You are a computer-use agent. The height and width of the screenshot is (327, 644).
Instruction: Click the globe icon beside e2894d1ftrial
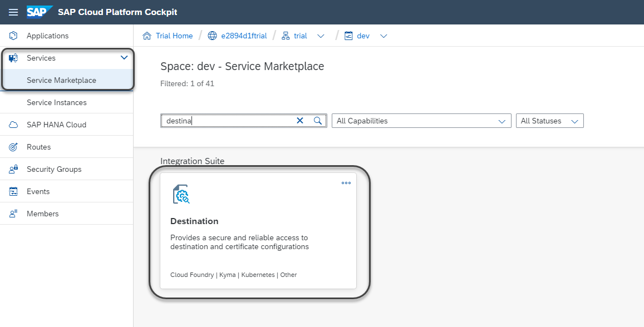tap(212, 36)
